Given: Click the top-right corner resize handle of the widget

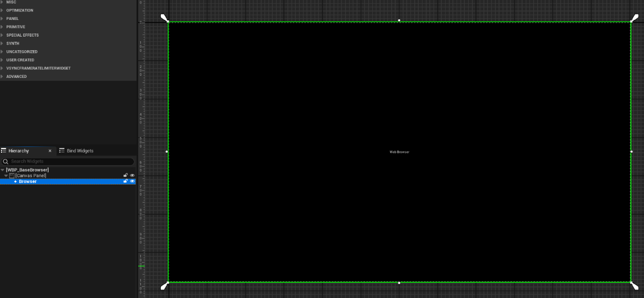Looking at the screenshot, I should [x=635, y=18].
